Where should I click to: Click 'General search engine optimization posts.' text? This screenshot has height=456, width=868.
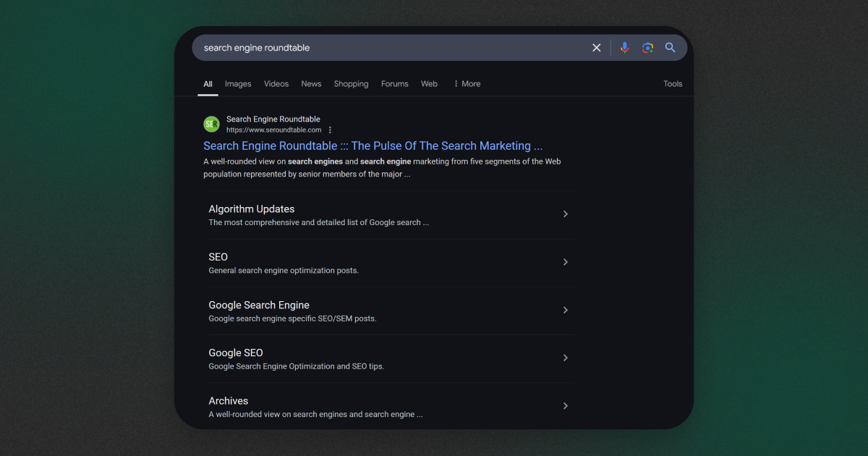point(284,271)
